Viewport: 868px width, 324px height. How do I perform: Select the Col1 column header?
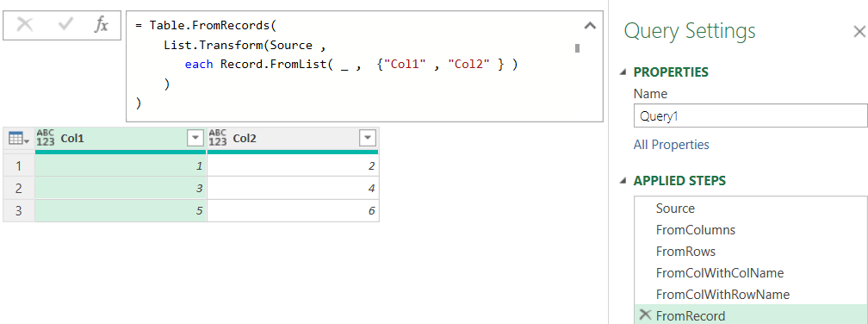121,139
